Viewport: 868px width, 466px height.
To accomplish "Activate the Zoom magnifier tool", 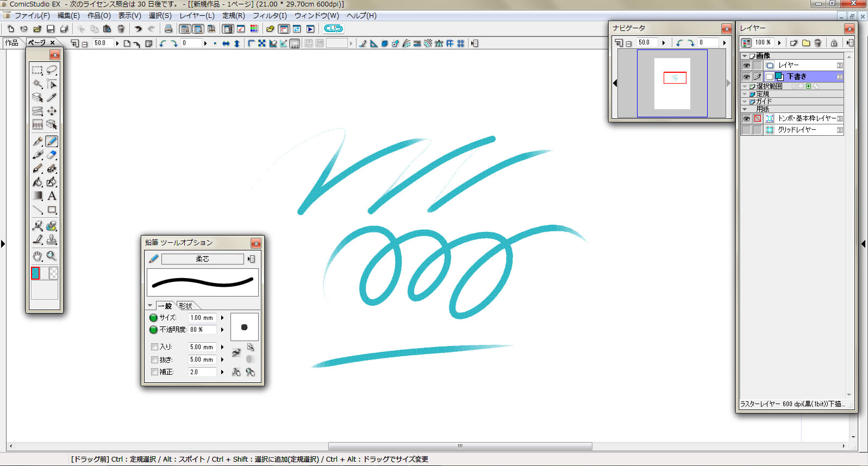I will point(52,256).
